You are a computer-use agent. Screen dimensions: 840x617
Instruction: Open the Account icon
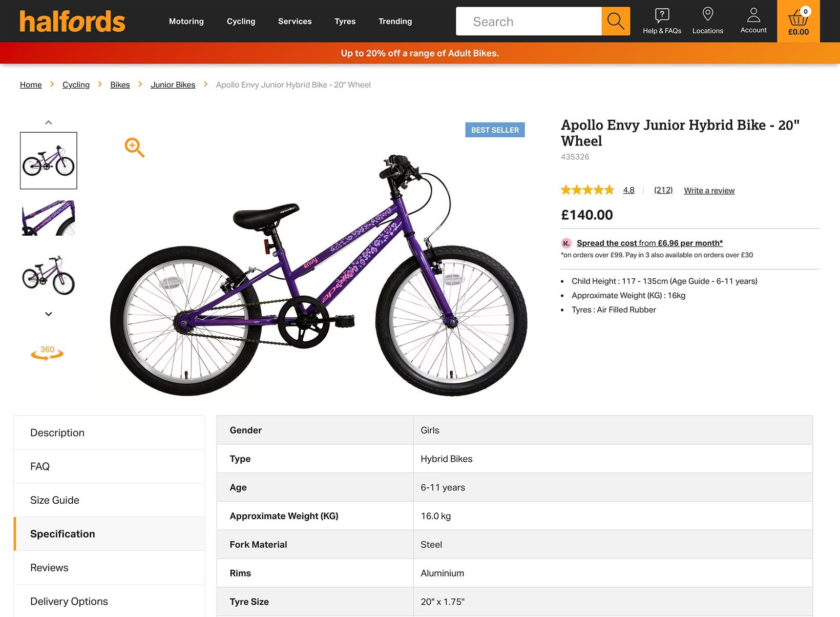[x=752, y=21]
